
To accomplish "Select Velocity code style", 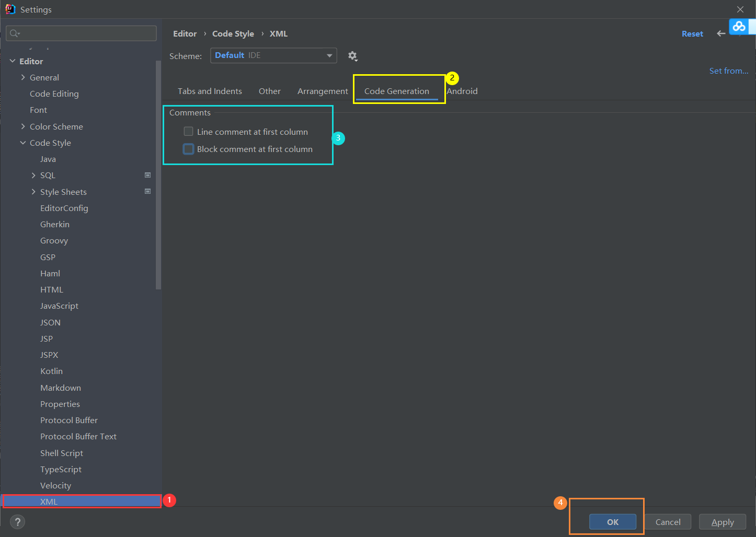I will pos(56,485).
